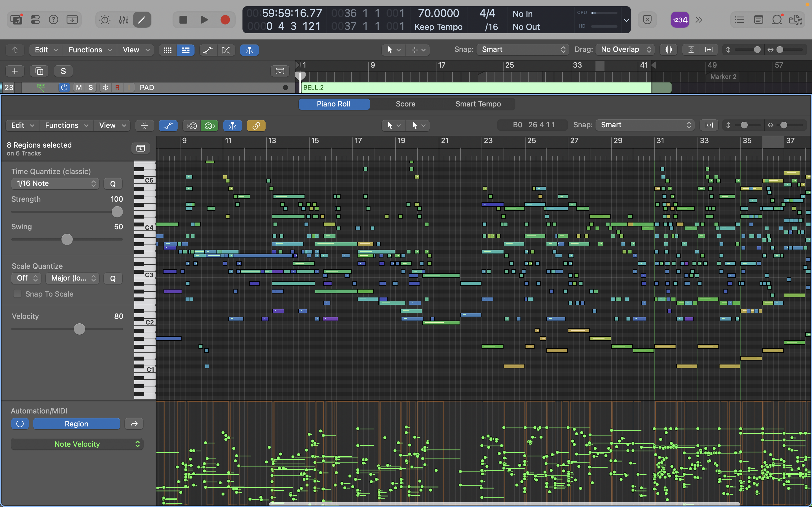Open the 1/16 Note quantize dropdown
812x507 pixels.
tap(55, 183)
